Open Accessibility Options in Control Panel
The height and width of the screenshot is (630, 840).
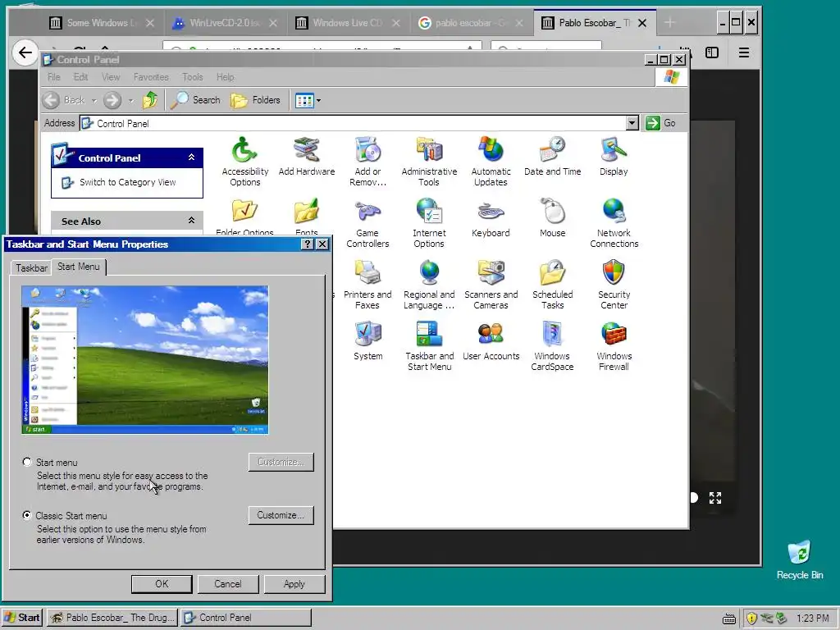[244, 161]
